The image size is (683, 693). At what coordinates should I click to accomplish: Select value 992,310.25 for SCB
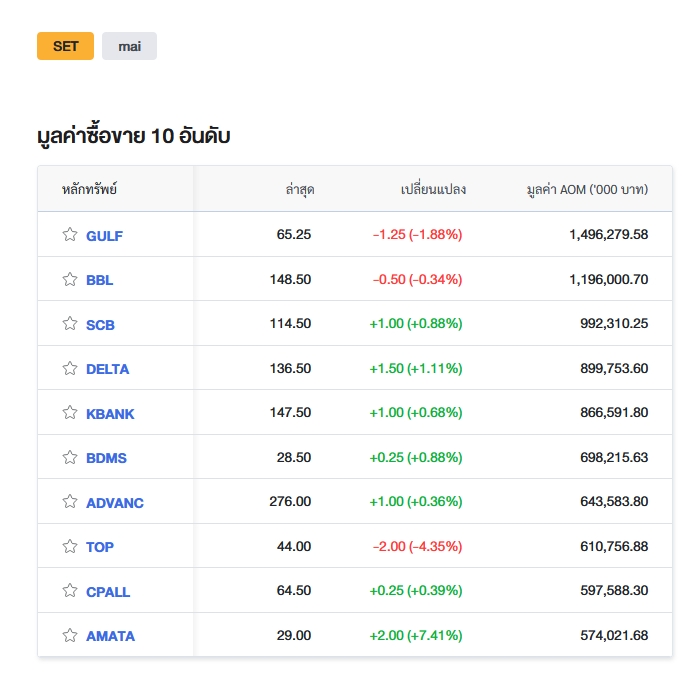click(x=614, y=324)
